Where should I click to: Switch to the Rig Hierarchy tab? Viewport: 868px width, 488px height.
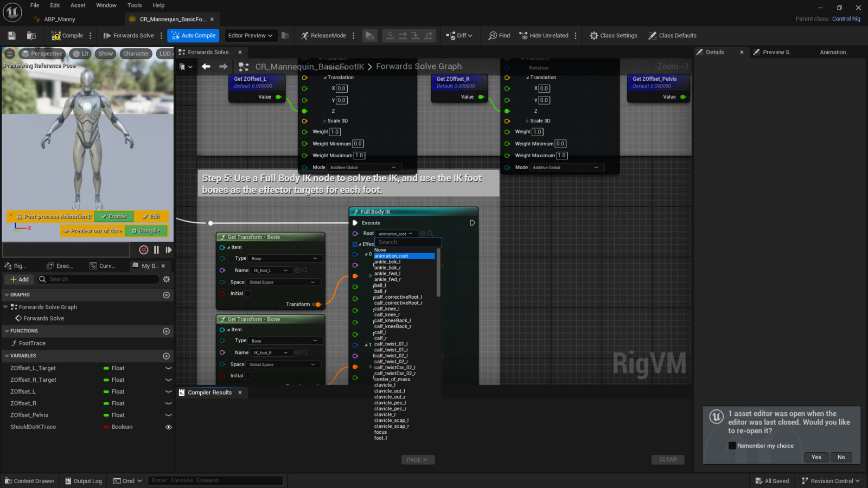tap(15, 266)
